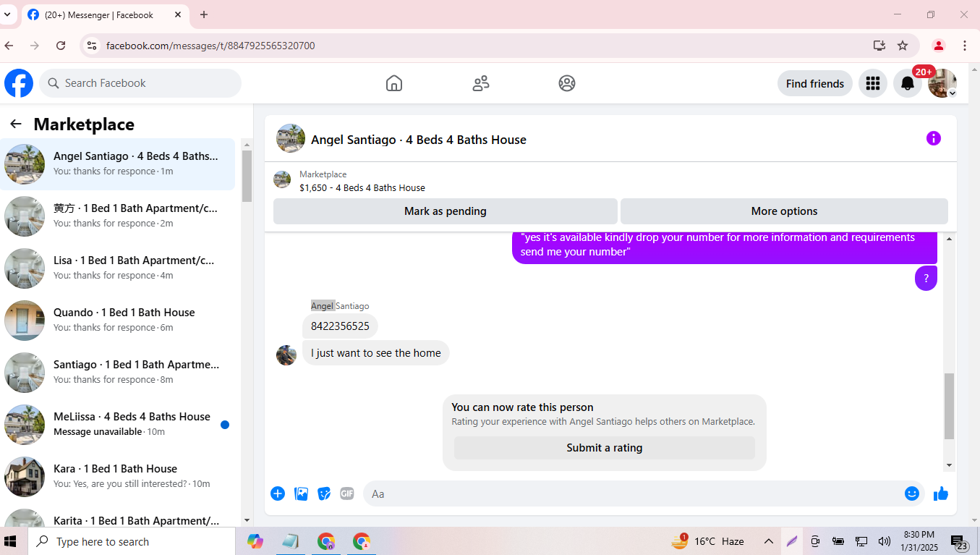
Task: Open Chrome's three-dot menu
Action: 965,46
